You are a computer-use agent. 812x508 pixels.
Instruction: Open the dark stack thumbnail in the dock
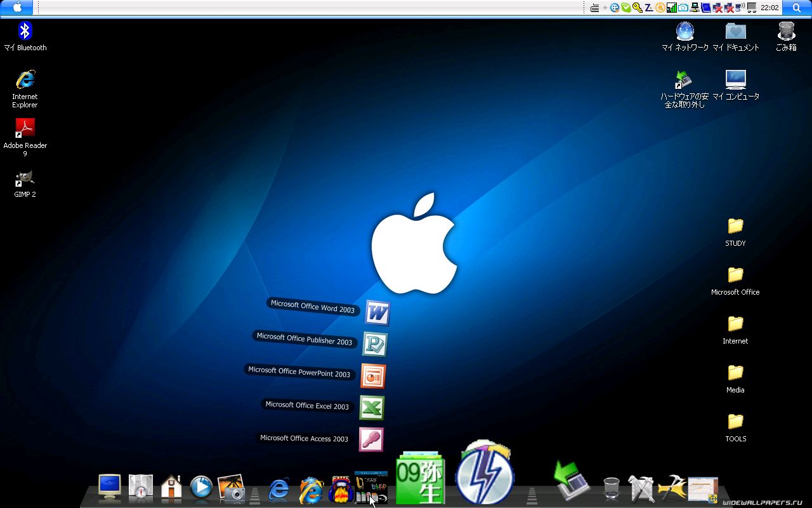click(371, 488)
